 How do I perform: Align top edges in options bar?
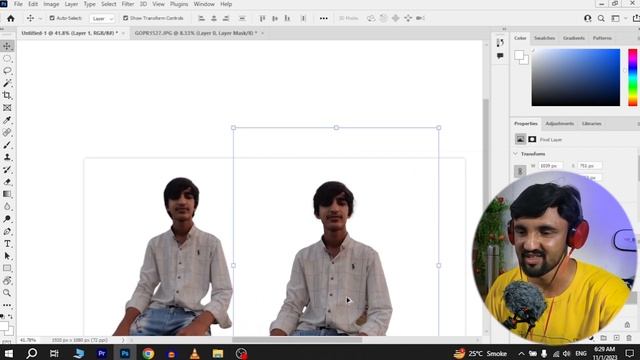point(262,18)
